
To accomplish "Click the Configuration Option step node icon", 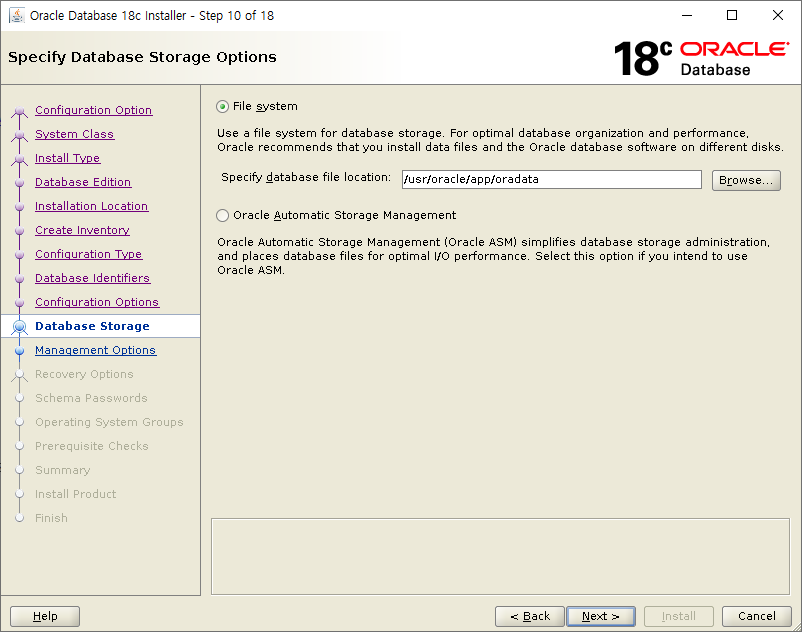I will click(19, 111).
